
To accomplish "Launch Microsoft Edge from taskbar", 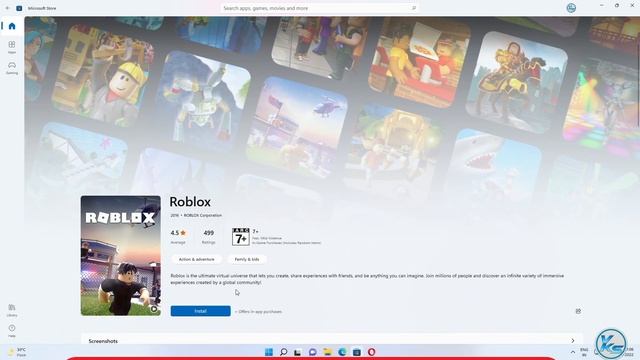I will coord(342,352).
